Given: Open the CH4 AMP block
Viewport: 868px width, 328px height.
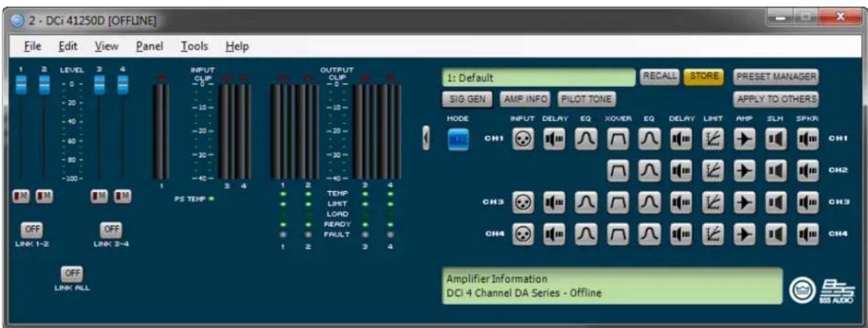Looking at the screenshot, I should click(743, 234).
